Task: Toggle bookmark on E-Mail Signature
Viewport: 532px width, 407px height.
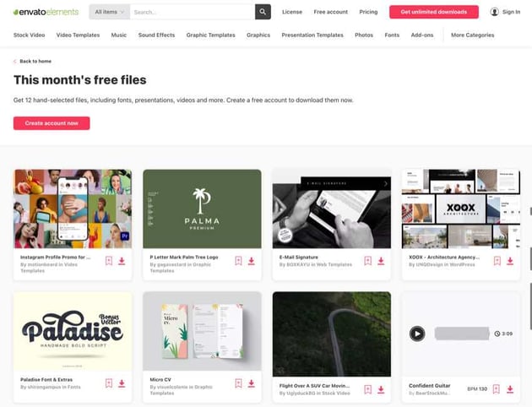Action: click(367, 261)
